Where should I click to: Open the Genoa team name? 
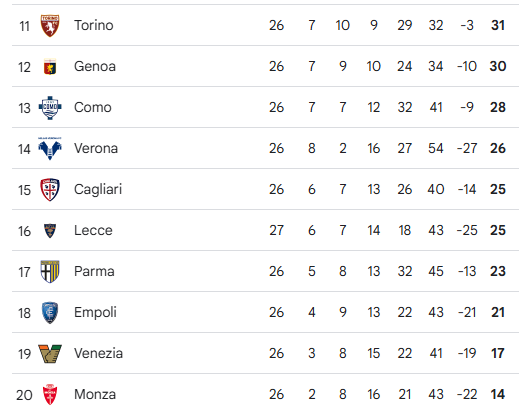95,66
